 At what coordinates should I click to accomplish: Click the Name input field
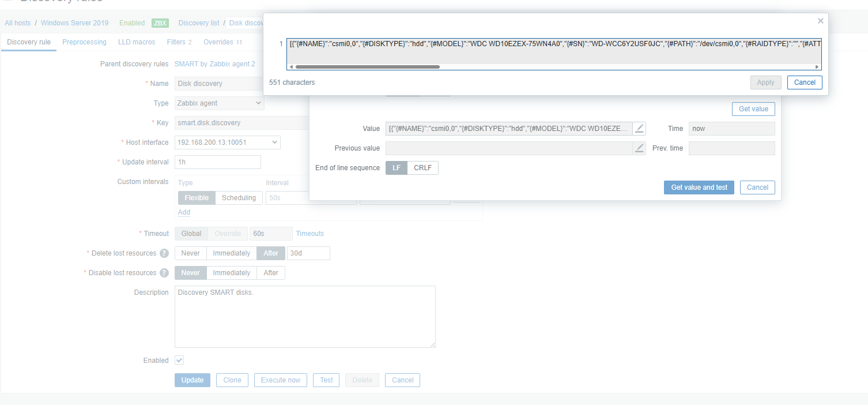(218, 84)
